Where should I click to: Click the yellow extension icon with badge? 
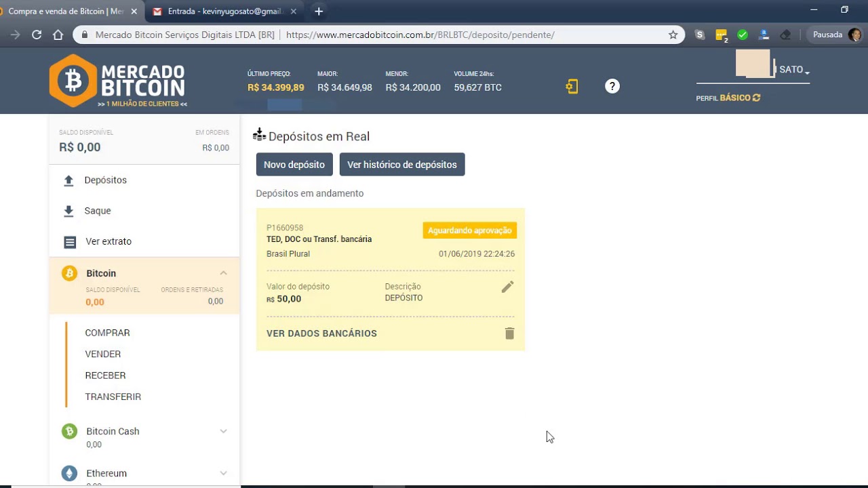point(722,35)
